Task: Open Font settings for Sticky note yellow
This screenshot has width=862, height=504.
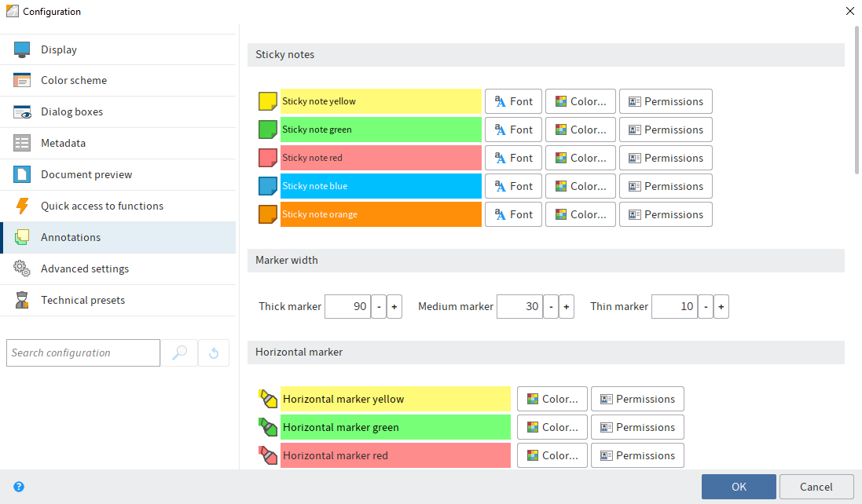Action: point(513,101)
